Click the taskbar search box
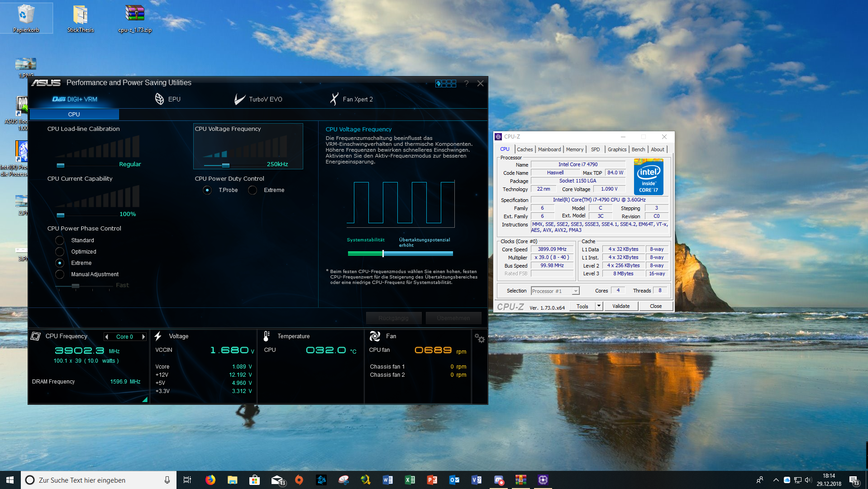 [x=99, y=480]
